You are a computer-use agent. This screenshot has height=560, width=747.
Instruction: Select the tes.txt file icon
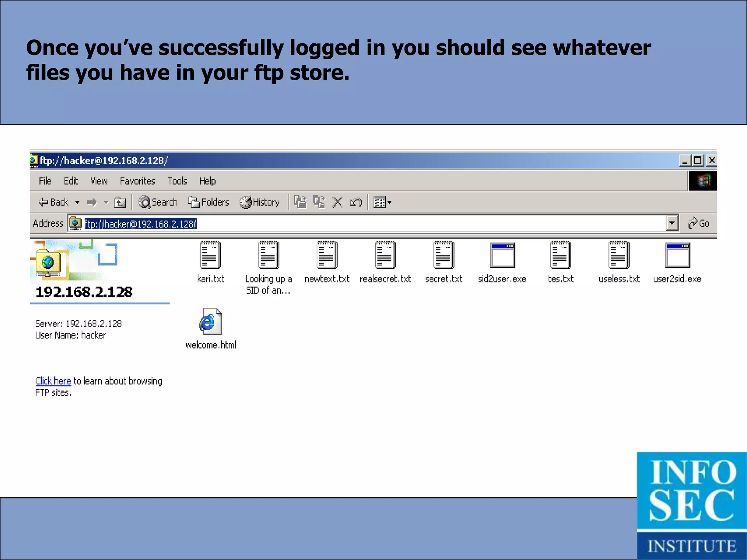[x=561, y=255]
